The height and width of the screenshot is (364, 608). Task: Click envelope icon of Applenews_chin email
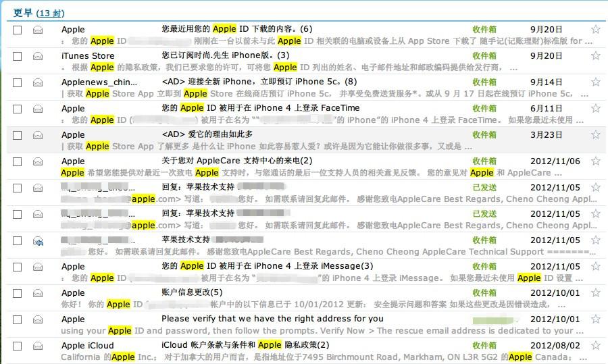38,82
